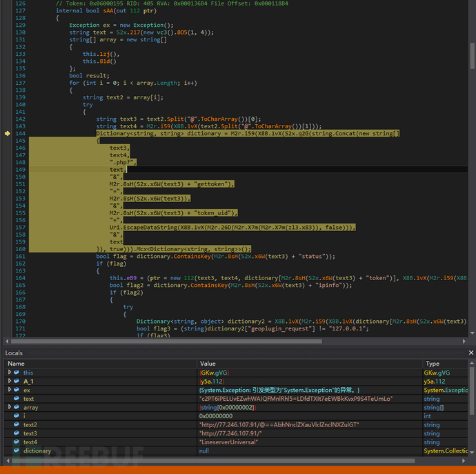Click the sAA method name on line 127

108,10
